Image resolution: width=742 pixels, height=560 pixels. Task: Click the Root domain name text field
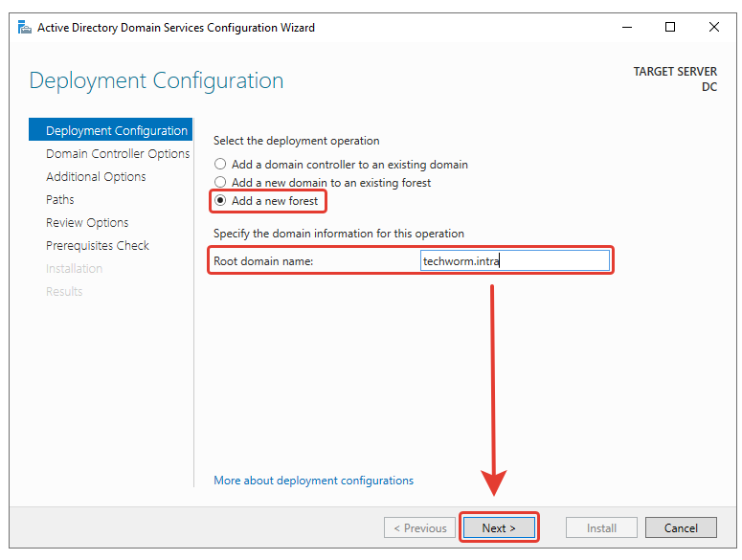pos(514,260)
